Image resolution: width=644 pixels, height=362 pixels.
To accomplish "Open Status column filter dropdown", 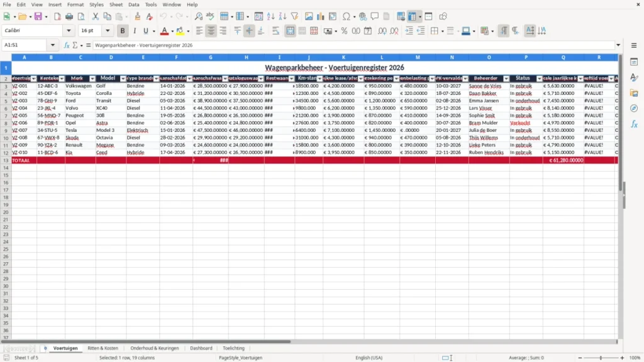I will click(x=539, y=79).
